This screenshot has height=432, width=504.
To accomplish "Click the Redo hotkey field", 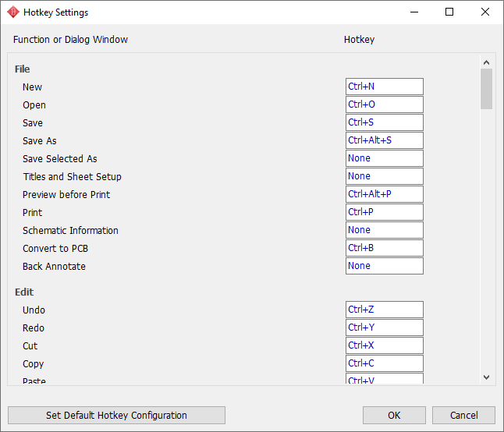I will [x=385, y=328].
